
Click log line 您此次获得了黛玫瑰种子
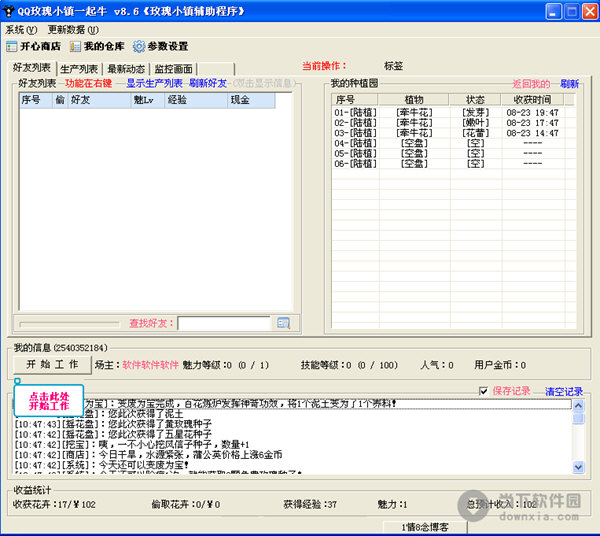tap(113, 424)
